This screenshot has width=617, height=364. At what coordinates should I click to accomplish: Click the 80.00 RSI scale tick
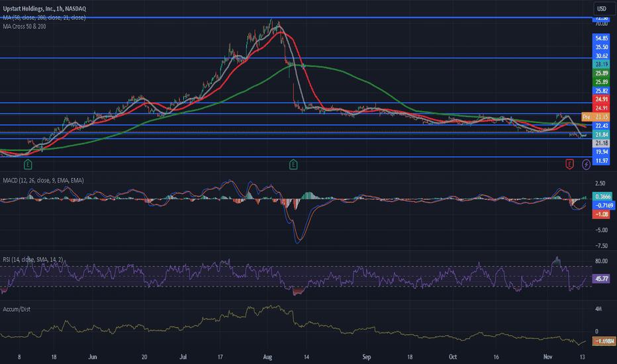[601, 261]
